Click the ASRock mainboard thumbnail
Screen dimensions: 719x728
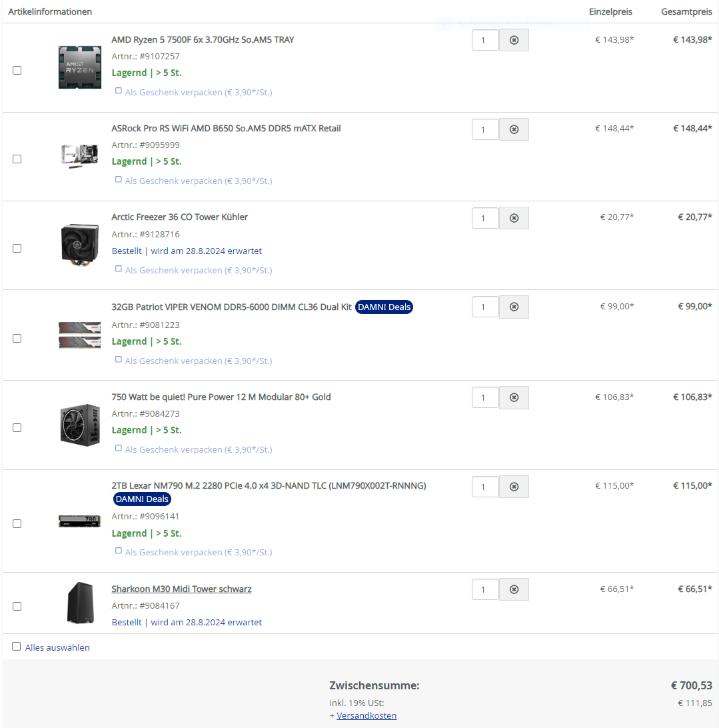80,155
